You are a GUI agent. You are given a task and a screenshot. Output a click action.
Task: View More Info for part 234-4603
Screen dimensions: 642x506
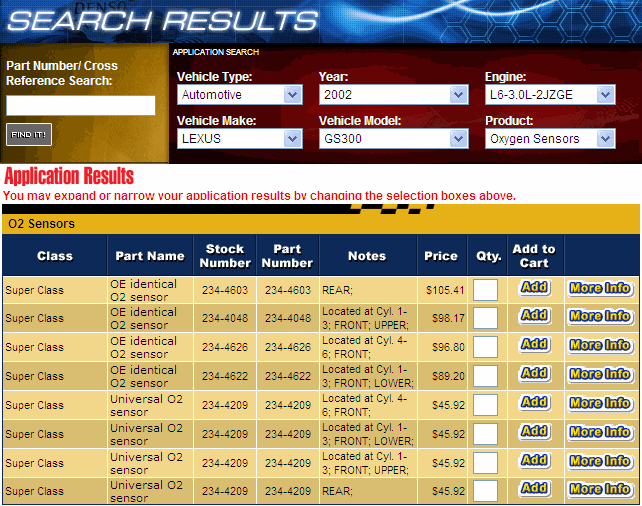coord(599,288)
